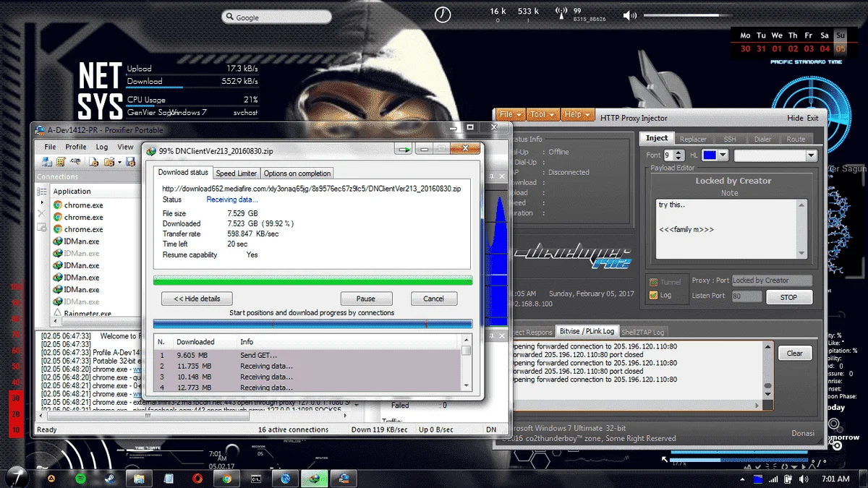Viewport: 868px width, 488px height.
Task: Select the Bitvise / PLink Log tab
Action: pos(587,331)
